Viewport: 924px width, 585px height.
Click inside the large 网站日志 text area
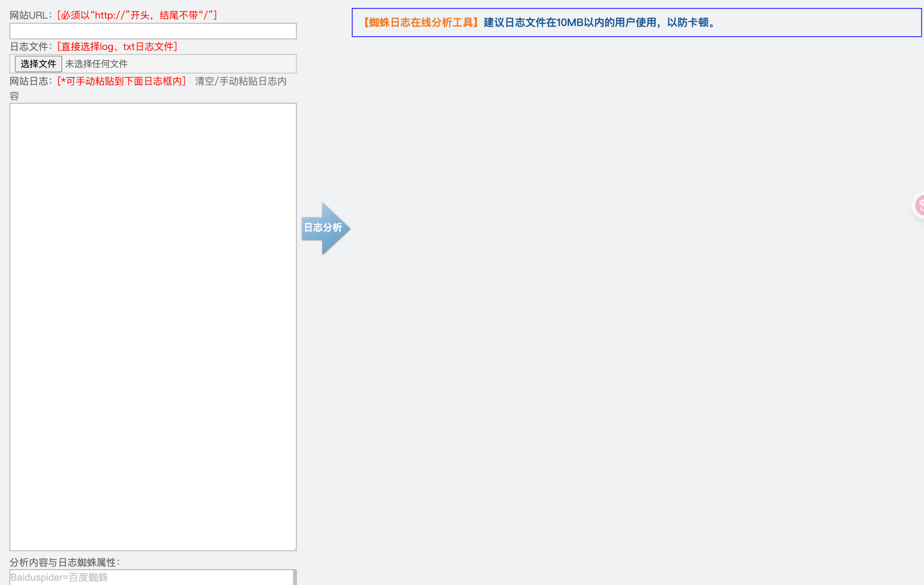click(153, 327)
